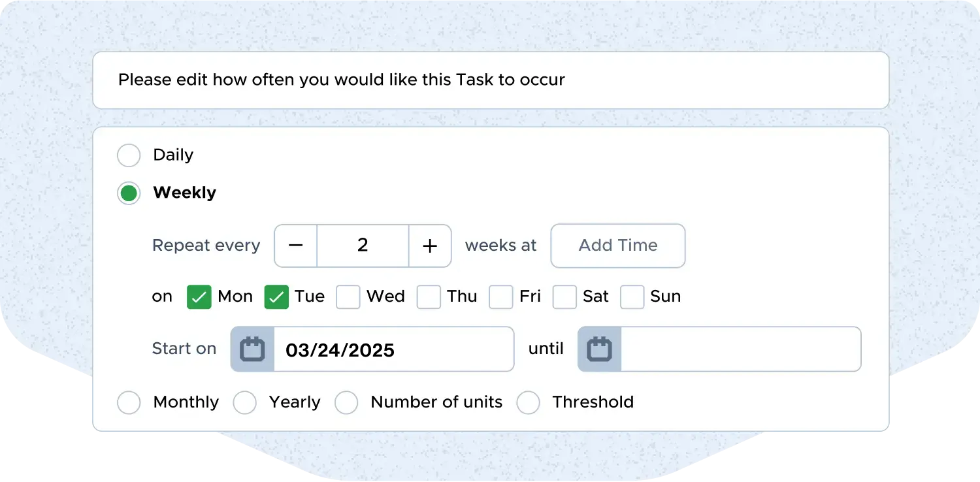Select the Number of units option
Viewport: 980px width, 482px height.
346,402
